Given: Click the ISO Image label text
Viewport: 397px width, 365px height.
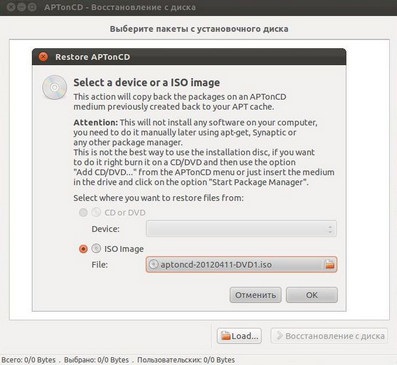Looking at the screenshot, I should 124,249.
